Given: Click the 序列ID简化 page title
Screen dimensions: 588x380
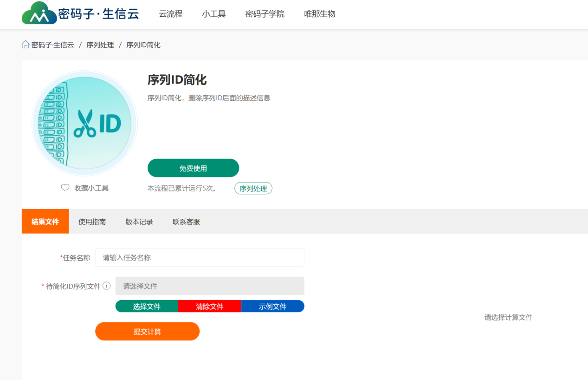Looking at the screenshot, I should (x=177, y=80).
